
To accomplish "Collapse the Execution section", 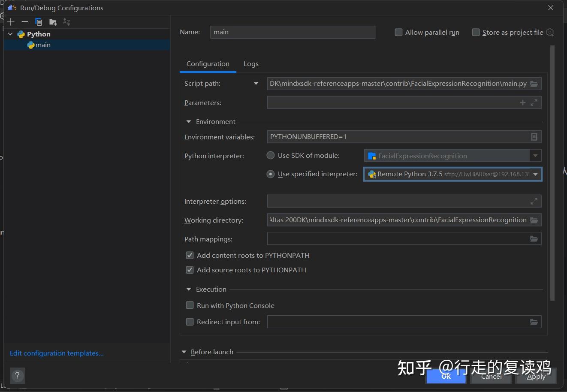I will tap(189, 289).
